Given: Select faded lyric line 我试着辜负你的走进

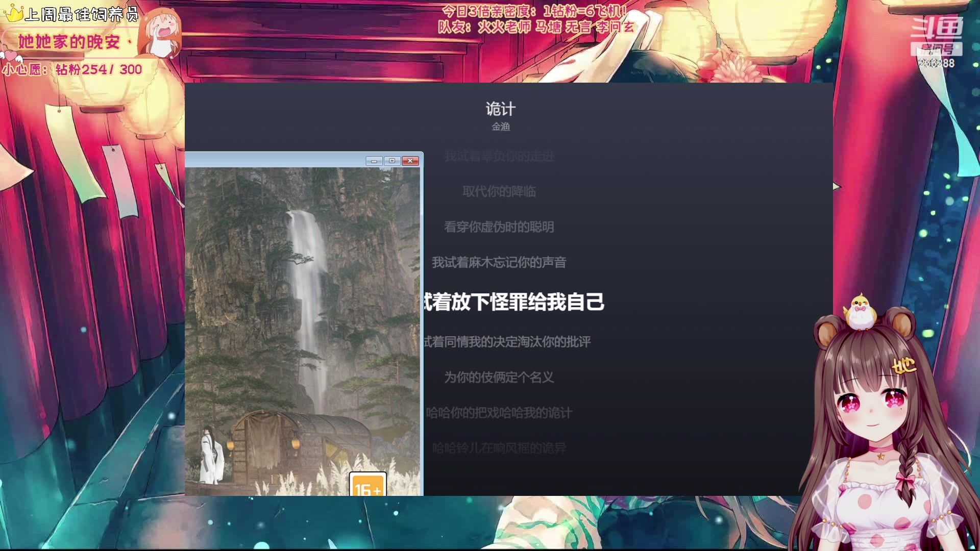Looking at the screenshot, I should click(x=499, y=156).
